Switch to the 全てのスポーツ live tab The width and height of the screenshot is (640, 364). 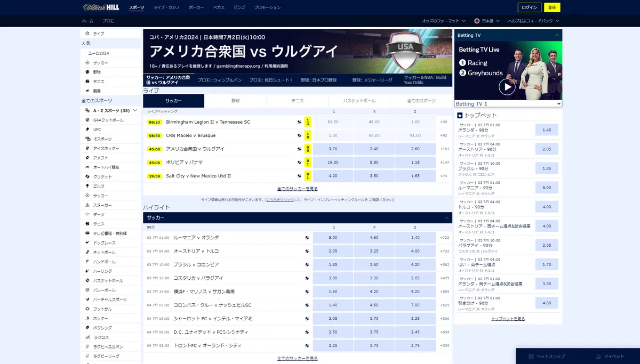coord(421,101)
